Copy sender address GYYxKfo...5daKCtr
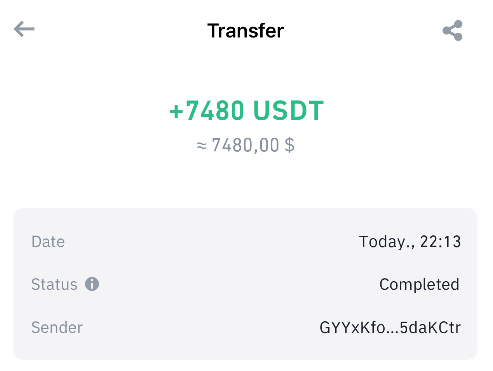The width and height of the screenshot is (493, 371). 390,327
